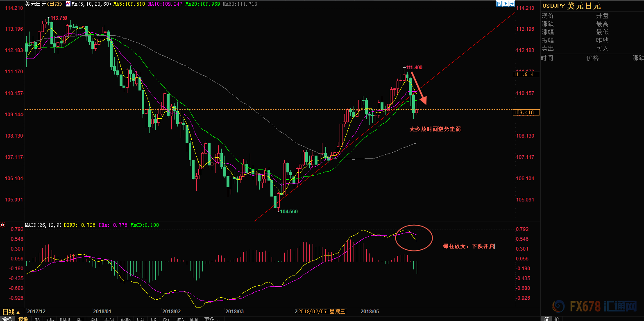Select the KDJ indicator tab
This screenshot has height=321, width=644.
pyautogui.click(x=80, y=319)
